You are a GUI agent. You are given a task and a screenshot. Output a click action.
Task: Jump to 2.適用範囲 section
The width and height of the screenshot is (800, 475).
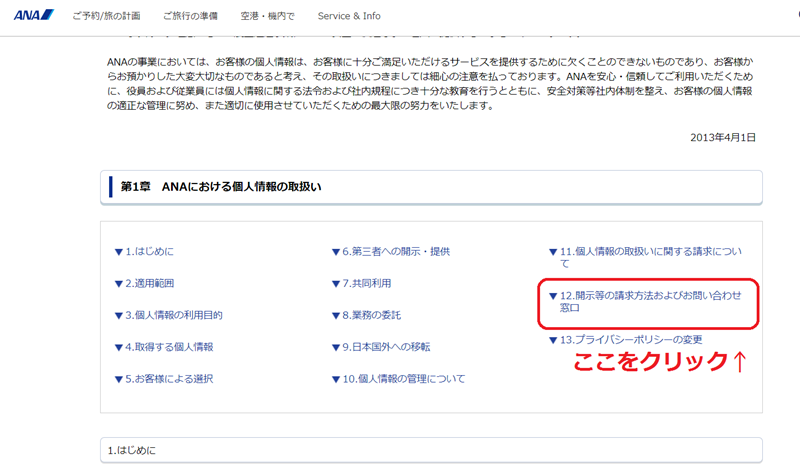tap(144, 283)
